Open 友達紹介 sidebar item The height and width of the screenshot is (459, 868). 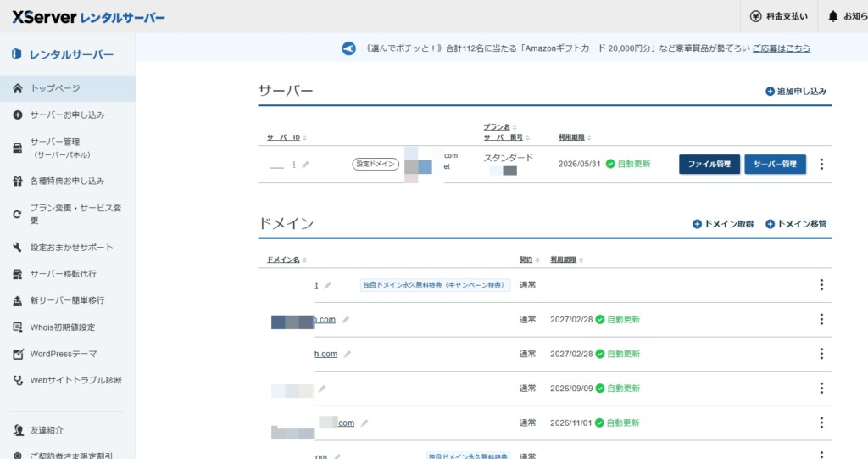pyautogui.click(x=68, y=430)
